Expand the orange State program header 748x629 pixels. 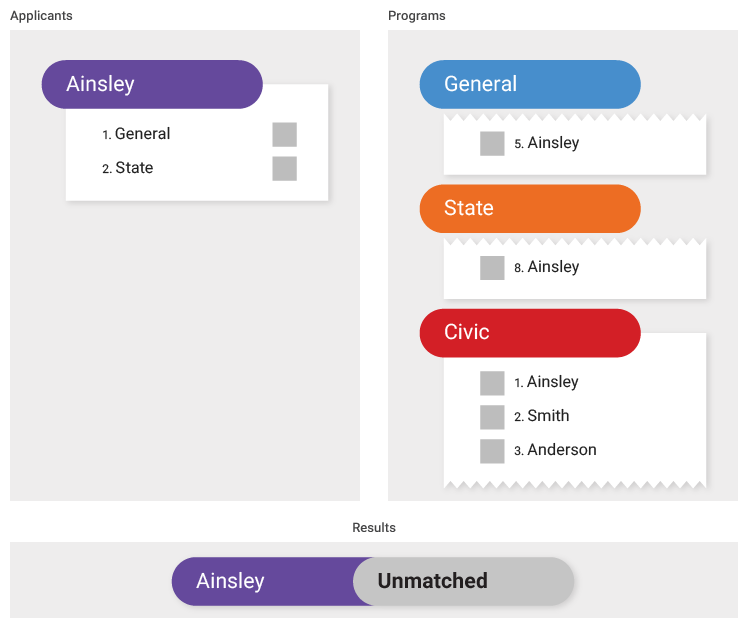pyautogui.click(x=530, y=208)
